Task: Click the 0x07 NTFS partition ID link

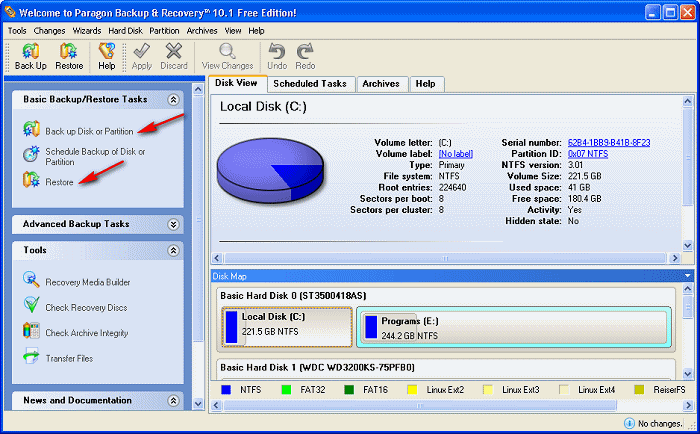Action: point(588,154)
